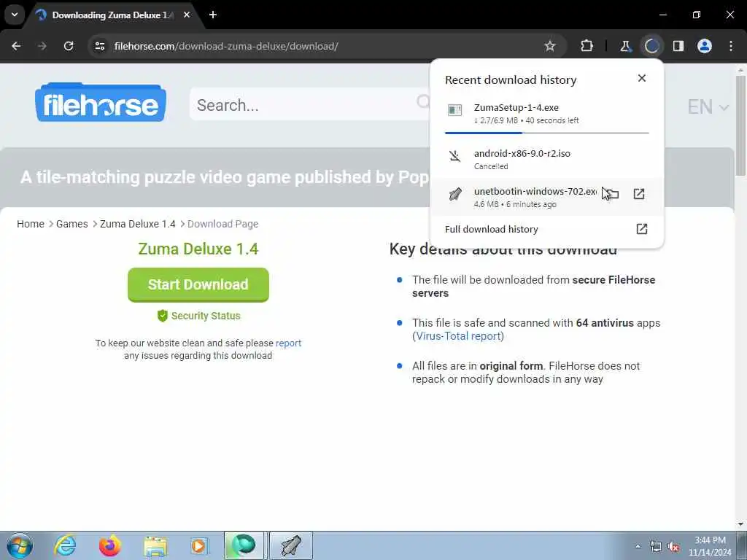
Task: Click Security Status shield link
Action: pos(198,316)
